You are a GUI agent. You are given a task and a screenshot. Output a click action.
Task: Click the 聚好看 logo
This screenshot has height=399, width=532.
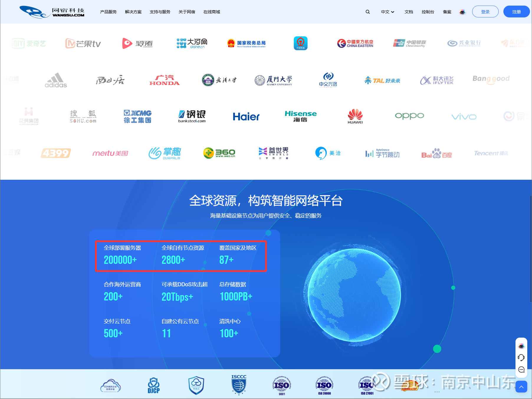pyautogui.click(x=137, y=43)
